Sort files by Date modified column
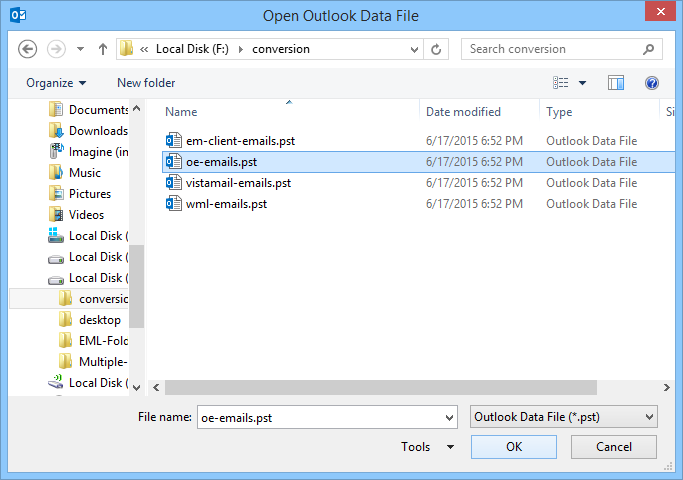Viewport: 683px width, 480px height. (x=463, y=112)
